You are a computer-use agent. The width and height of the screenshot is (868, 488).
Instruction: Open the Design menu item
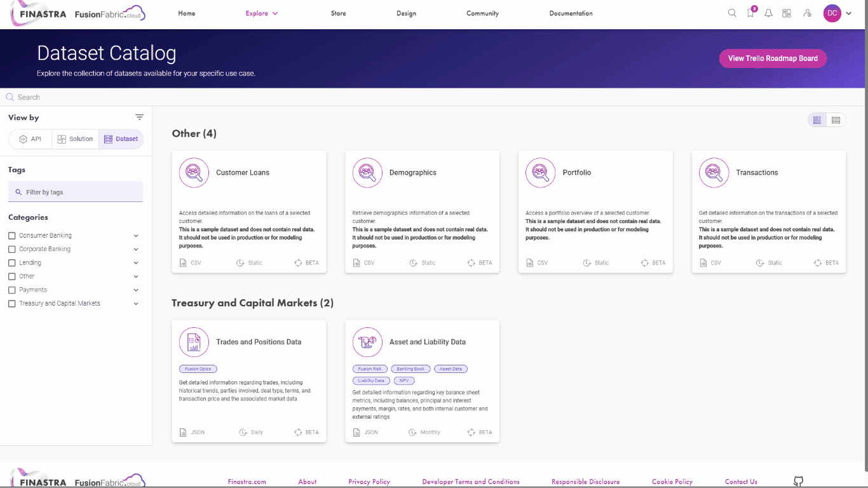click(x=407, y=13)
